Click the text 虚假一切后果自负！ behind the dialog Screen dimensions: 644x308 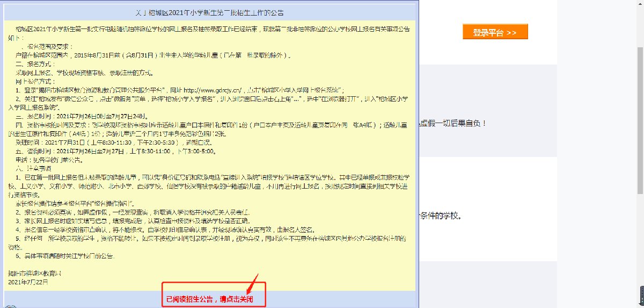(x=452, y=123)
